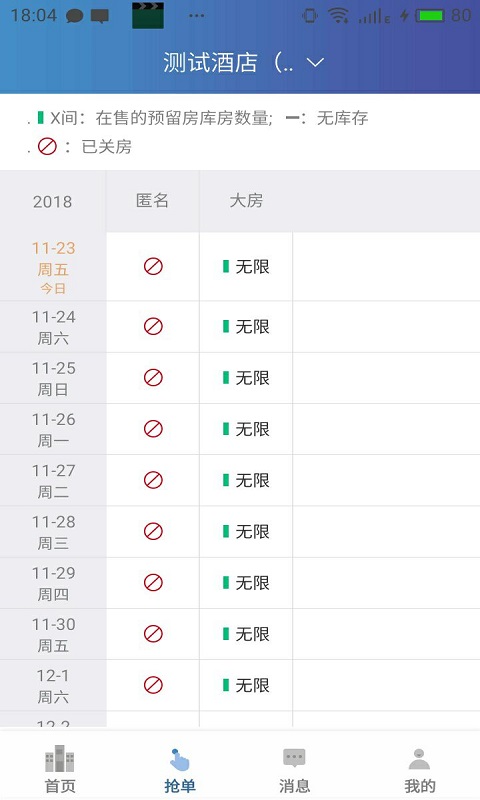Image resolution: width=480 pixels, height=800 pixels.
Task: Tap closed-room icon for 11-23
Action: point(153,266)
